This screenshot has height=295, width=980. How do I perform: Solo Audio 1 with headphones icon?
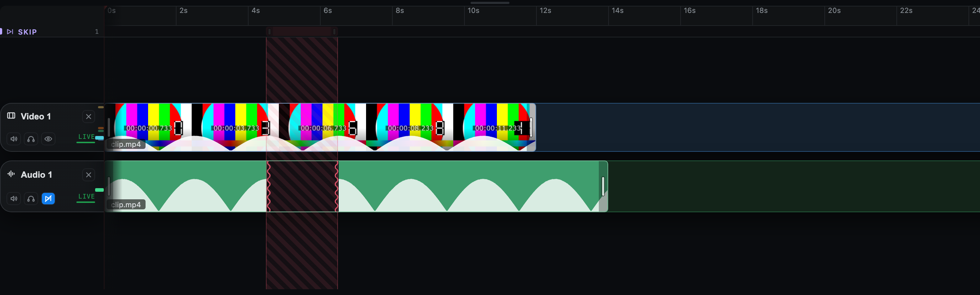(31, 199)
